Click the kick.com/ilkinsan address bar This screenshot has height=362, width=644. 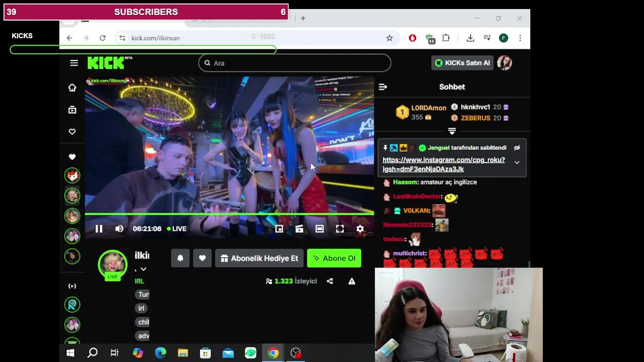click(257, 38)
